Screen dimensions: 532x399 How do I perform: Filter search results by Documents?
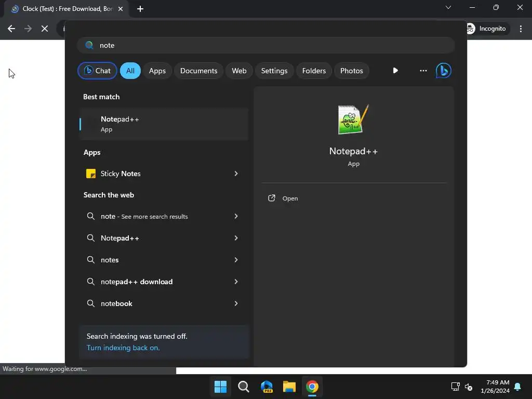(198, 71)
